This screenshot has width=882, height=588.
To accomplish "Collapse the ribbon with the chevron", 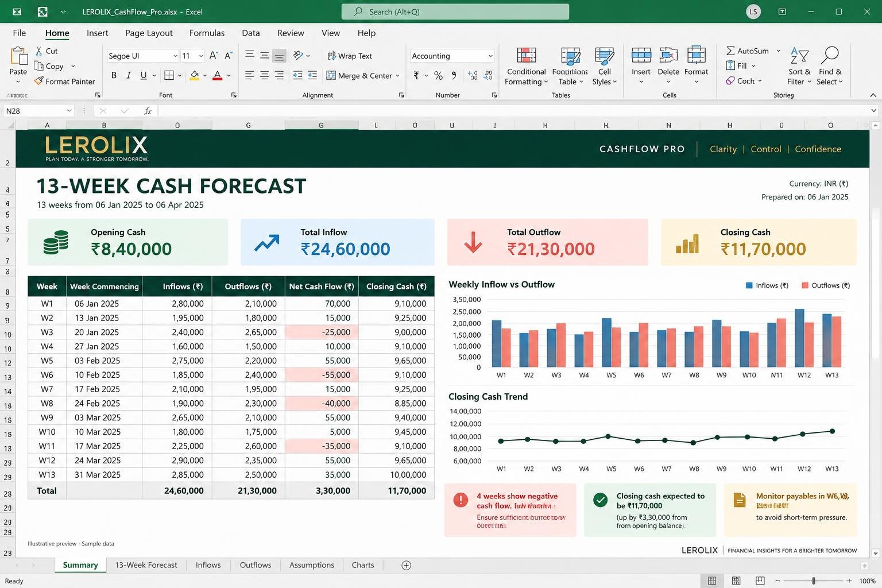I will pos(873,95).
